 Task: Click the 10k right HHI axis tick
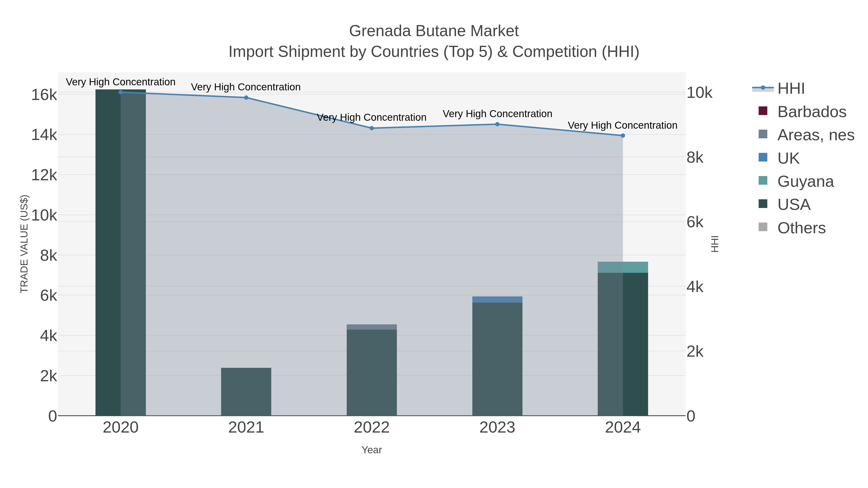point(699,93)
